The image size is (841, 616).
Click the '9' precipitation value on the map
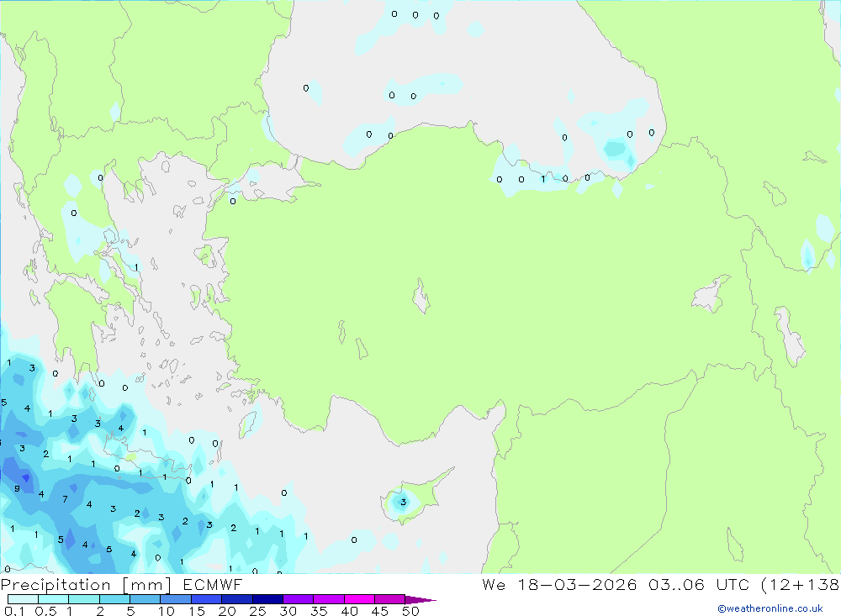(17, 488)
